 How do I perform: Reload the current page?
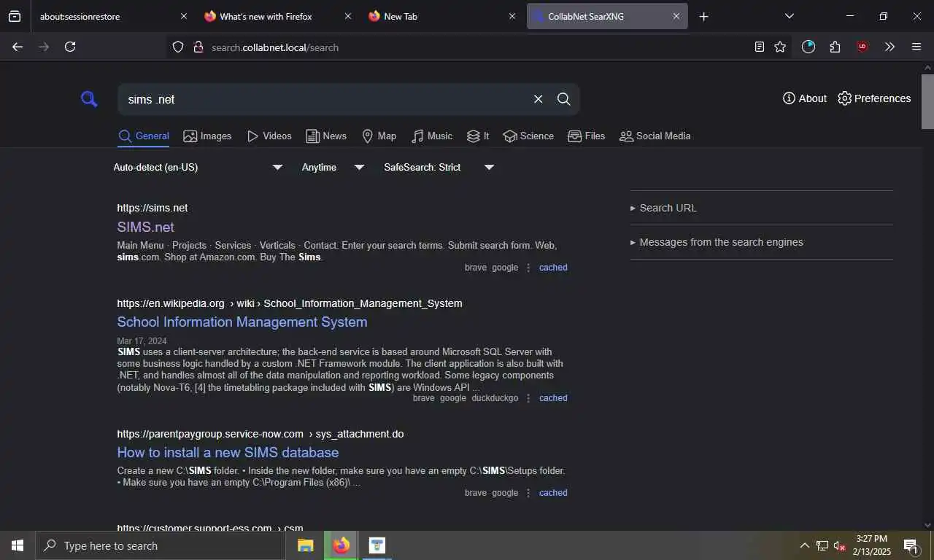[70, 47]
